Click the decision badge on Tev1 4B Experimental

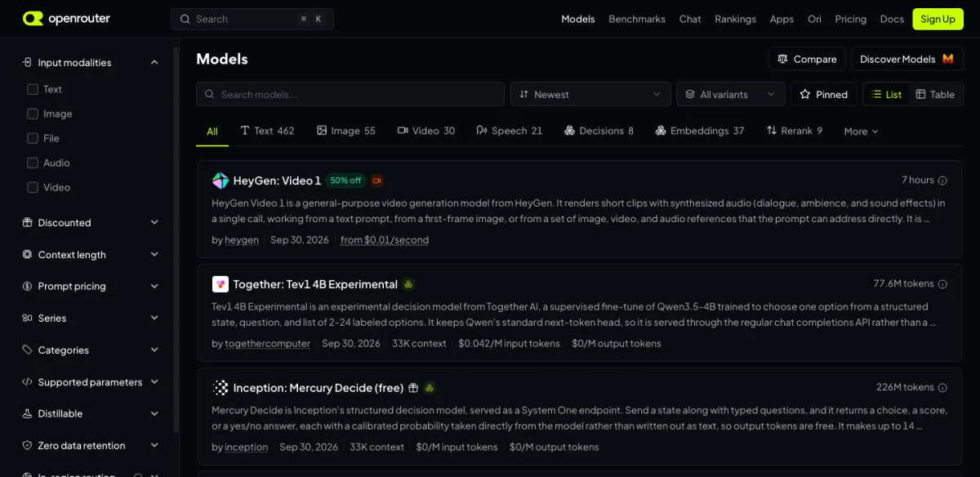(408, 284)
